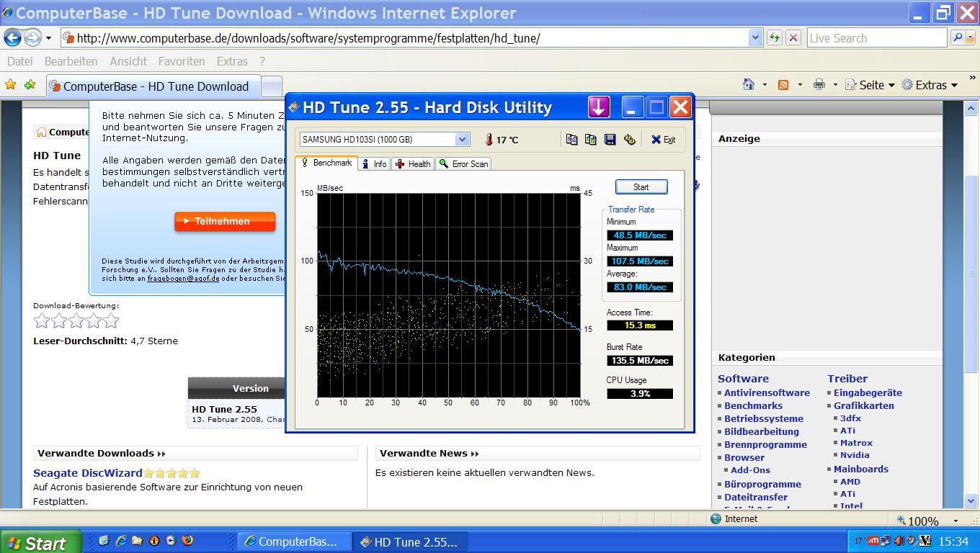This screenshot has width=980, height=553.
Task: Open the Bearbeiten menu
Action: pos(71,62)
